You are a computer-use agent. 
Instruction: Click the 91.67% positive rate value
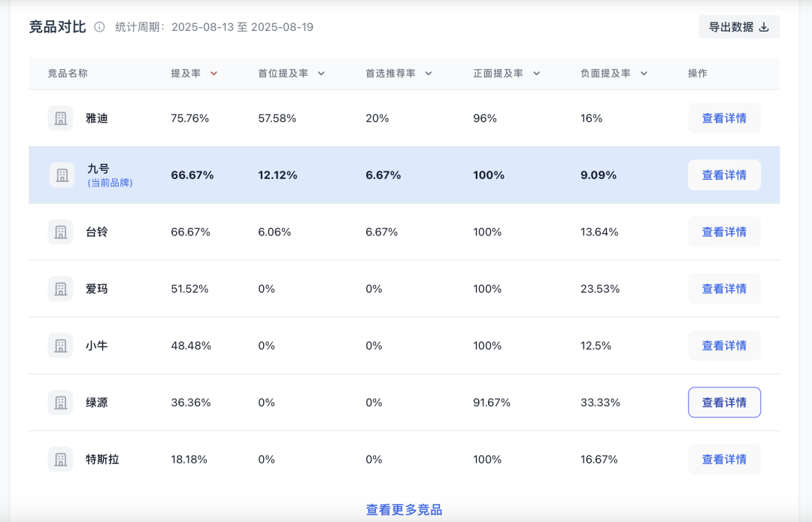coord(492,402)
